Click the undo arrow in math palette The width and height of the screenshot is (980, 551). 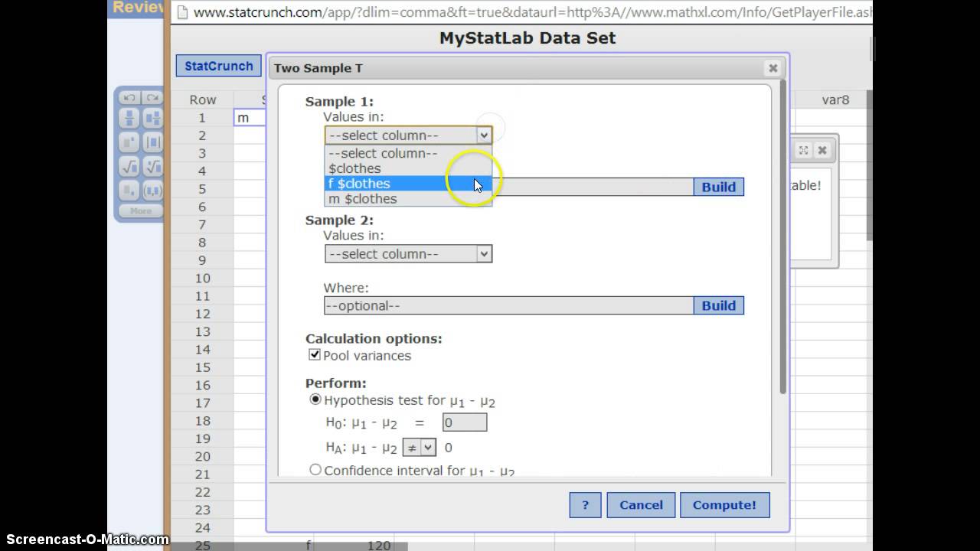click(129, 98)
